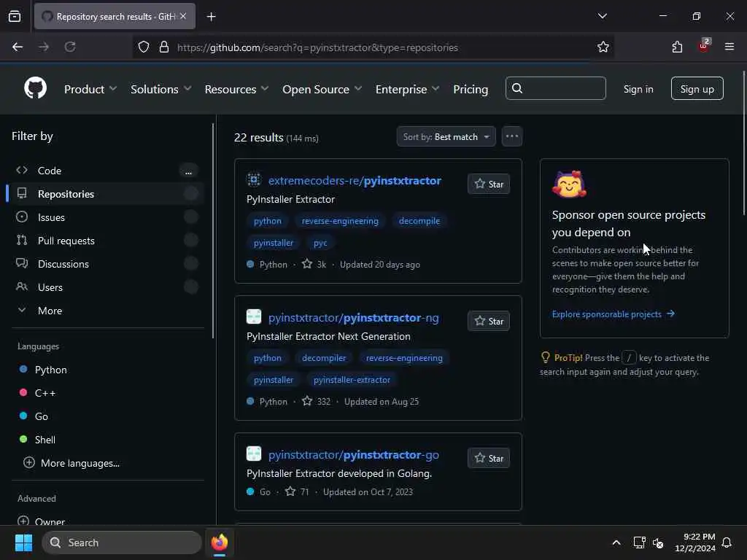The image size is (747, 560).
Task: Filter results by Pull requests
Action: pos(106,241)
